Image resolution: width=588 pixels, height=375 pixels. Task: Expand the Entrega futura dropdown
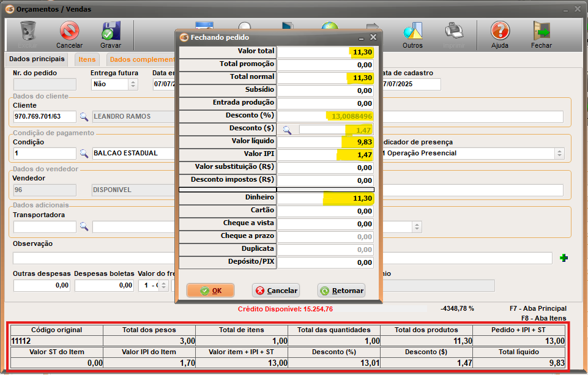coord(133,84)
